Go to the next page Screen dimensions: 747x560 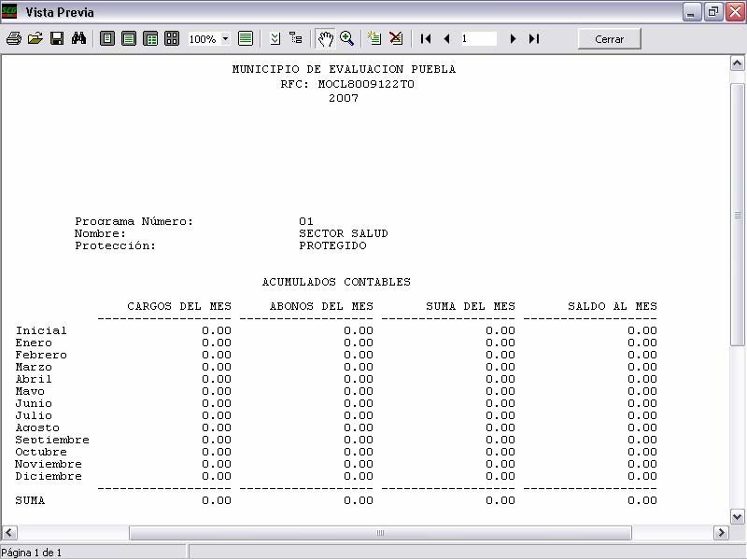coord(513,38)
